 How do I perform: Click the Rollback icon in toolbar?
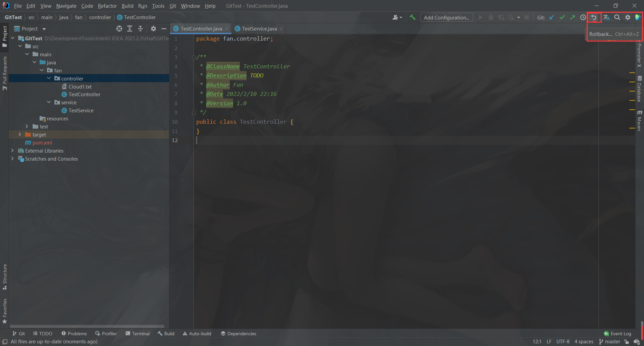(x=594, y=17)
